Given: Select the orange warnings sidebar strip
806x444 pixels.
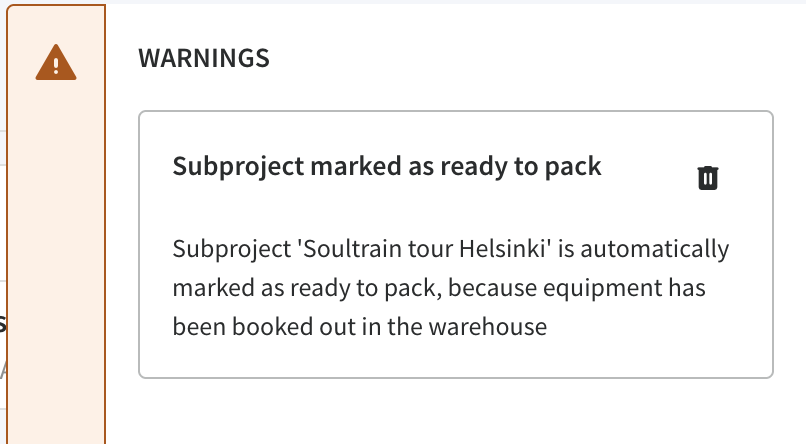Looking at the screenshot, I should tap(56, 225).
